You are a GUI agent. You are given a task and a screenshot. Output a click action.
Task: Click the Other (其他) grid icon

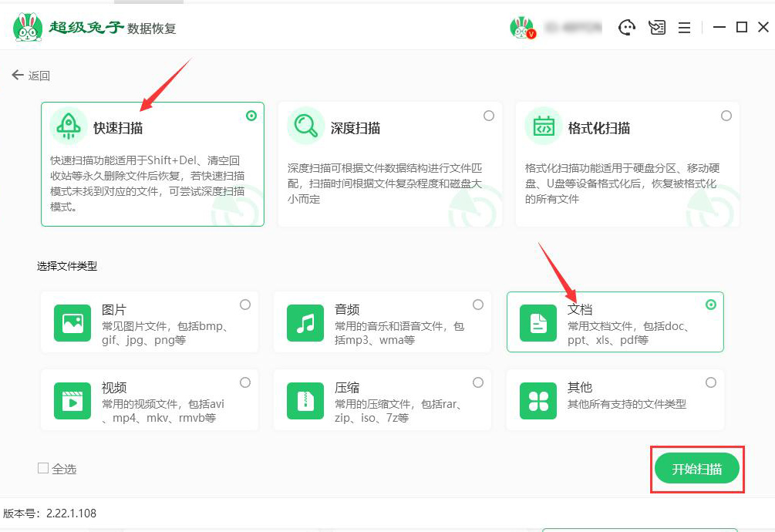[537, 399]
